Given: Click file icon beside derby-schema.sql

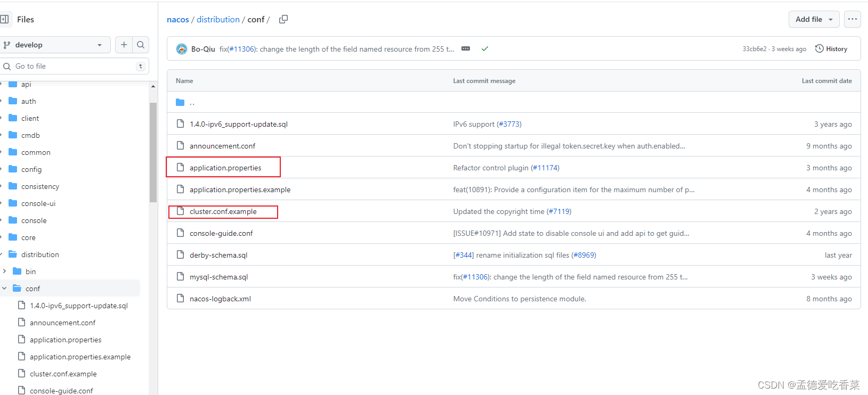Looking at the screenshot, I should [180, 255].
